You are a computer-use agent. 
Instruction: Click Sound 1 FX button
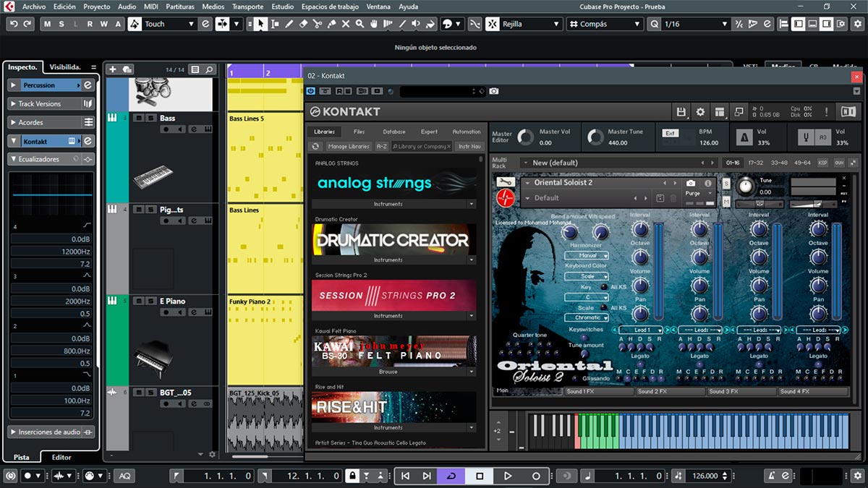coord(598,391)
